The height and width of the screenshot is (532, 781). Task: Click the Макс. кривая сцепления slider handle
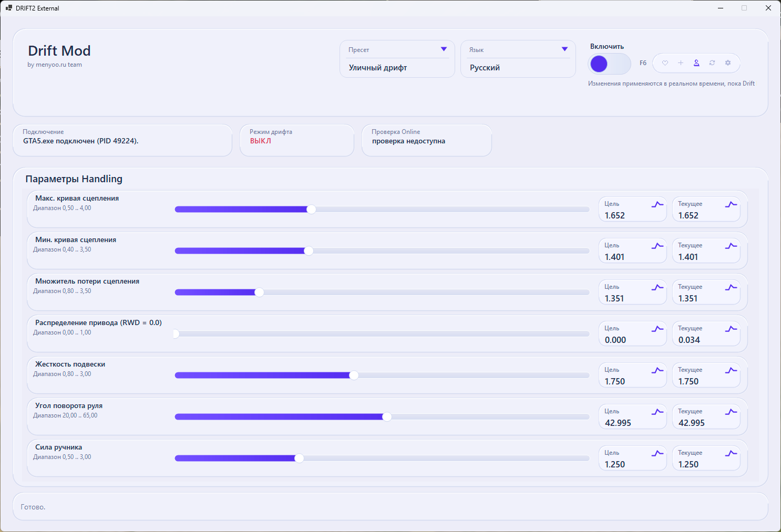click(311, 210)
